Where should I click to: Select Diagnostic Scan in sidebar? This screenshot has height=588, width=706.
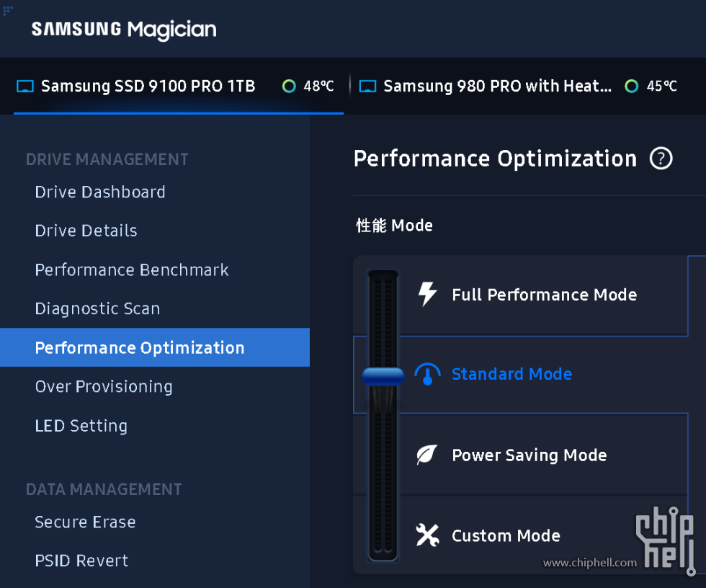pos(97,309)
